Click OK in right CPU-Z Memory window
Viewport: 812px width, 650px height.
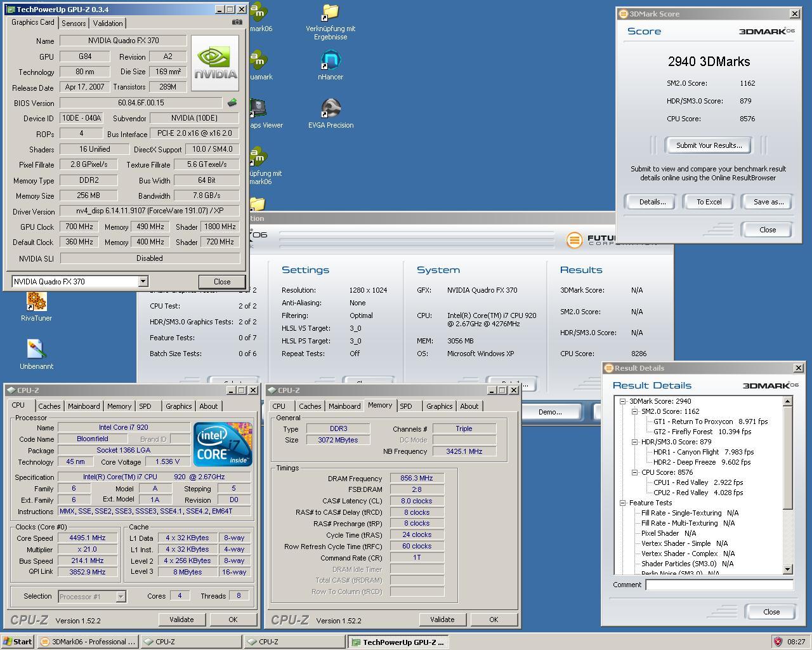point(494,620)
